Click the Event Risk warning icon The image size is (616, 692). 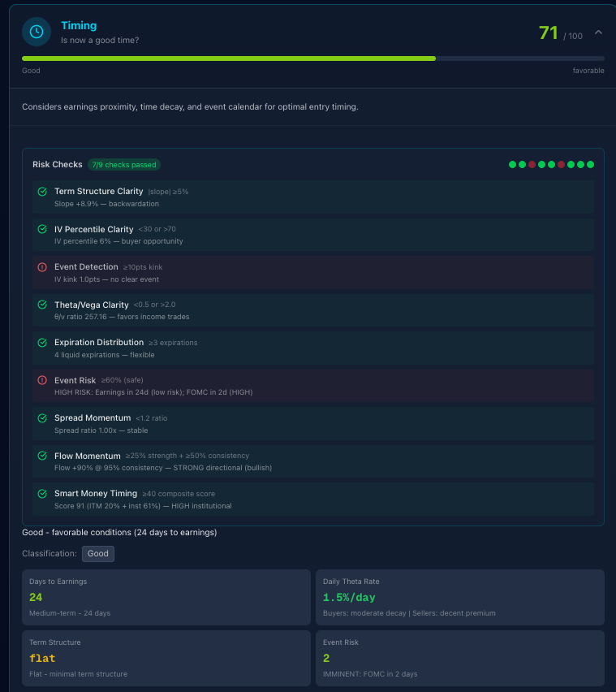[x=42, y=380]
